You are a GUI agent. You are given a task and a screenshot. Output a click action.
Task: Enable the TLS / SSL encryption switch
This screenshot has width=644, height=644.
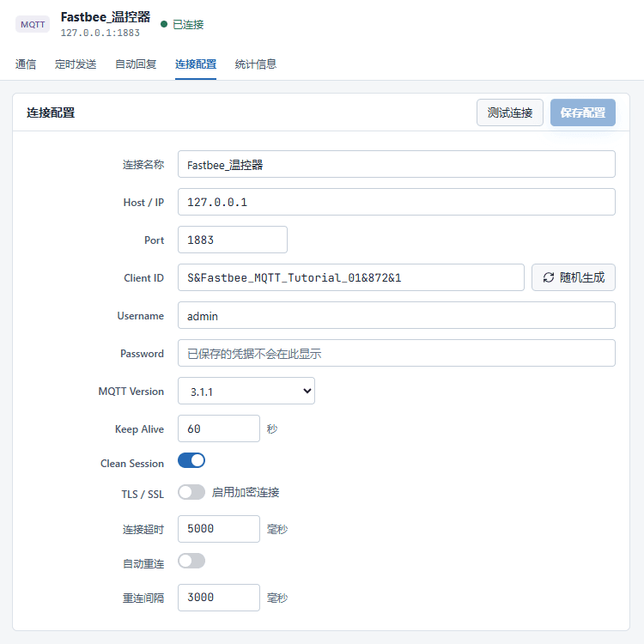pos(191,492)
